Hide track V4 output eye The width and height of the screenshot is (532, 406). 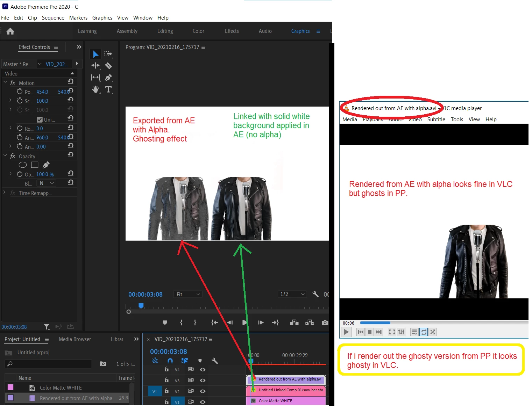(x=203, y=370)
